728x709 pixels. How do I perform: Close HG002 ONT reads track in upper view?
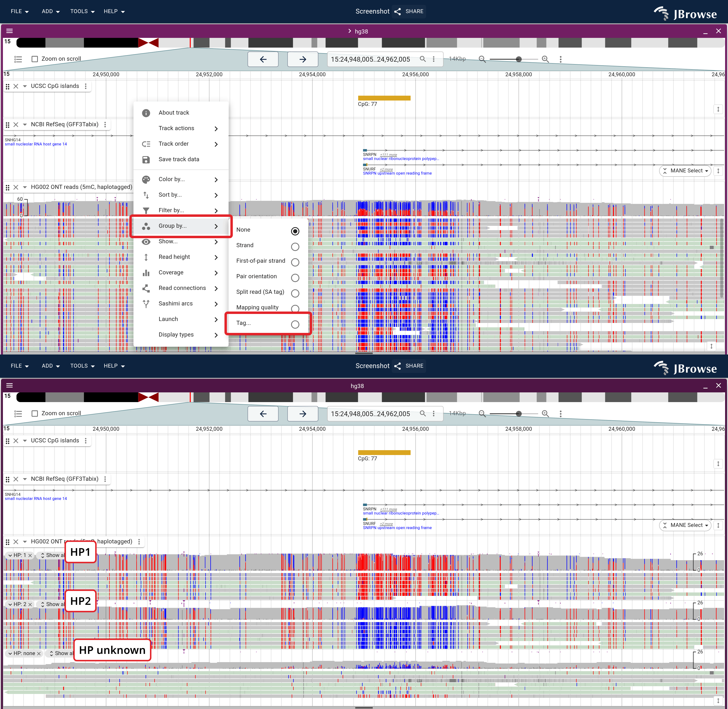[x=16, y=187]
